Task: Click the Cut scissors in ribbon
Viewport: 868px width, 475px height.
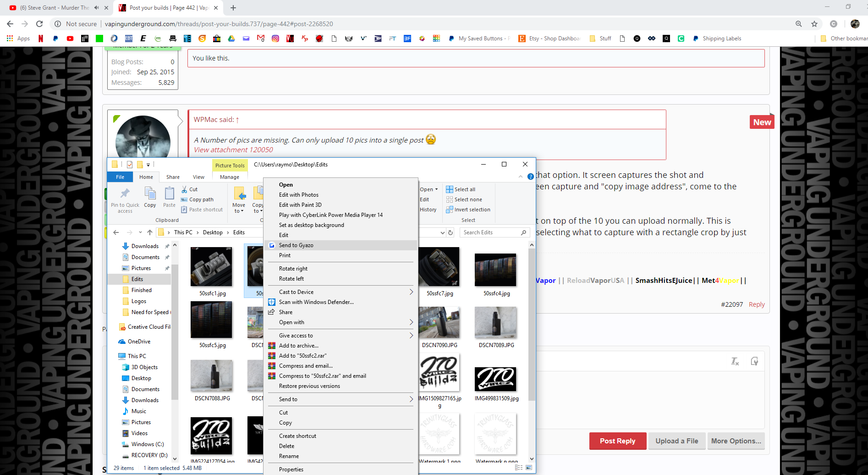Action: pyautogui.click(x=184, y=189)
